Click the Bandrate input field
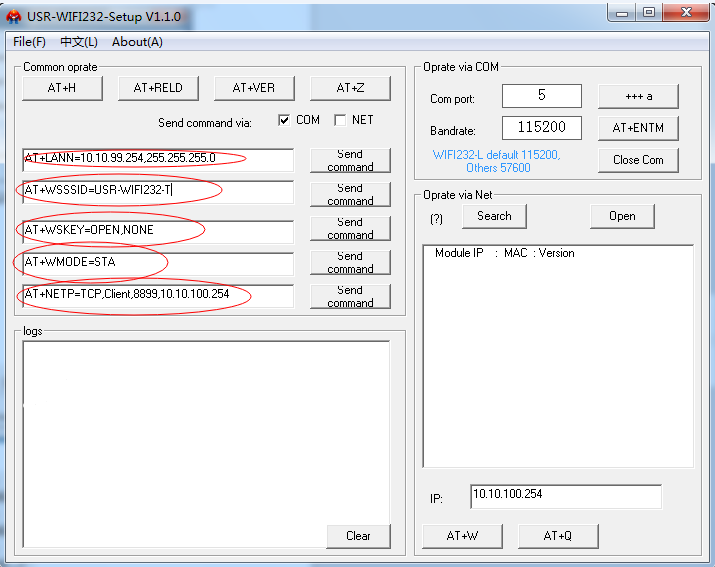The height and width of the screenshot is (567, 715). tap(541, 129)
